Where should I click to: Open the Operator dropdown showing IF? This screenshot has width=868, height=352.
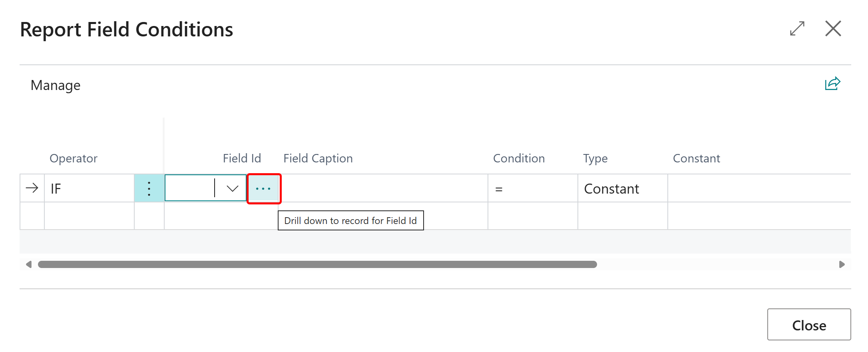pos(89,188)
